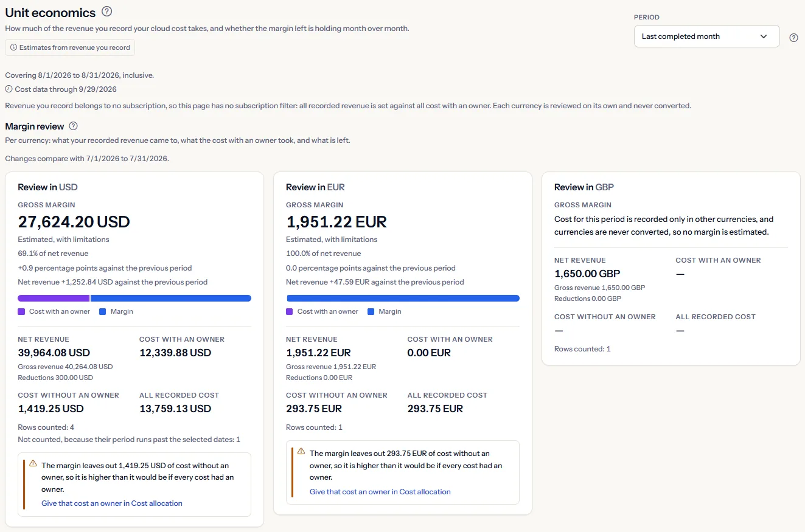The image size is (805, 532).
Task: Click Rows counted: 1 in the GBP card
Action: [582, 349]
